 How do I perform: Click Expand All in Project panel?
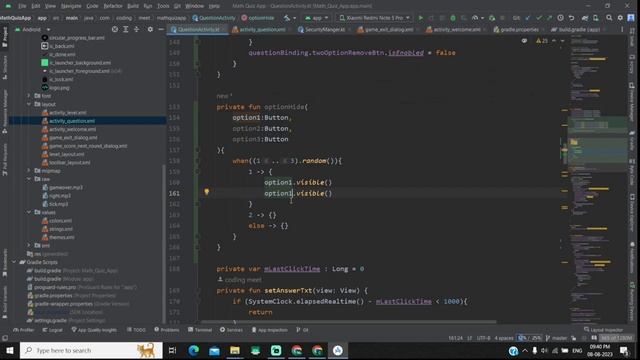[126, 29]
